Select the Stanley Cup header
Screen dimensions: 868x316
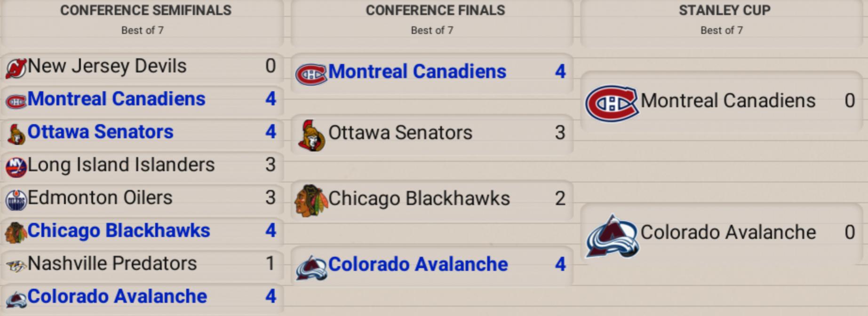724,11
